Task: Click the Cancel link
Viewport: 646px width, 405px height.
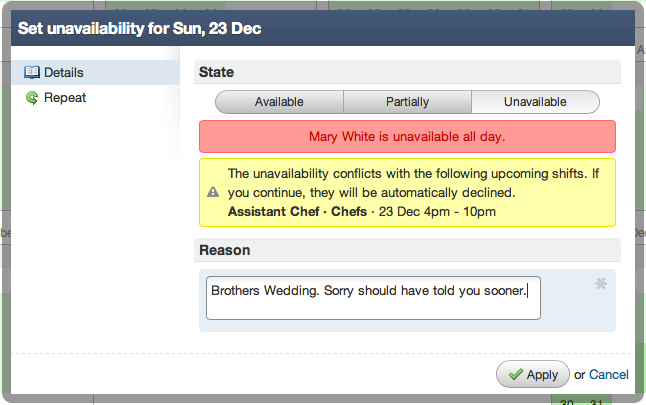Action: click(x=609, y=375)
